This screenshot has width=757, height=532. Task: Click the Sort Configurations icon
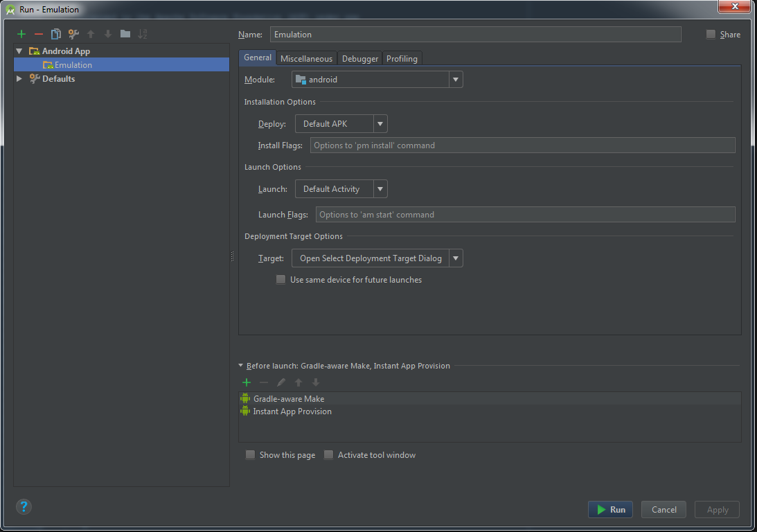coord(143,34)
